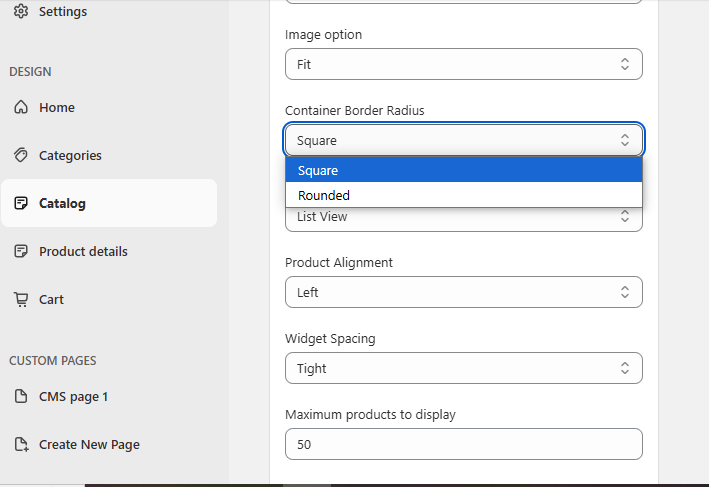
Task: Open CMS page 1
Action: (73, 396)
